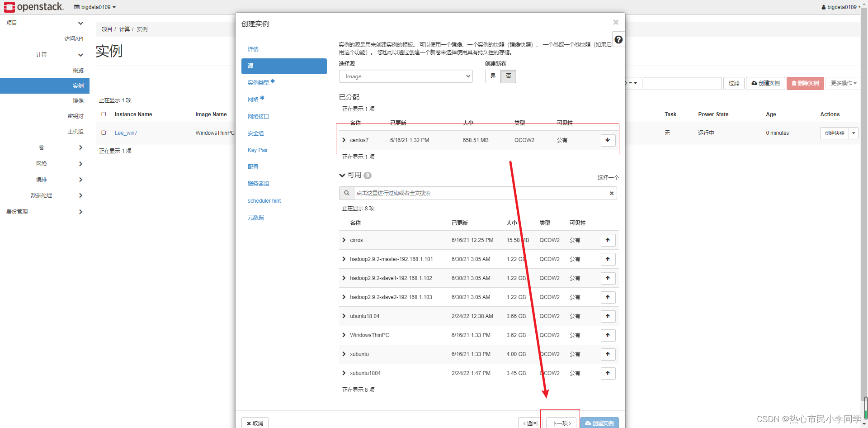Open the bigdata0109 project dropdown
This screenshot has width=868, height=428.
coord(95,7)
